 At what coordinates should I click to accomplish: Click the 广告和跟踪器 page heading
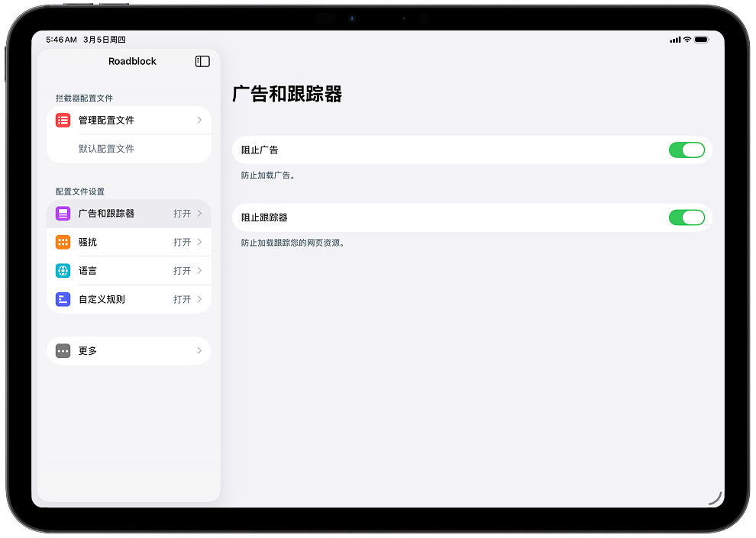287,94
